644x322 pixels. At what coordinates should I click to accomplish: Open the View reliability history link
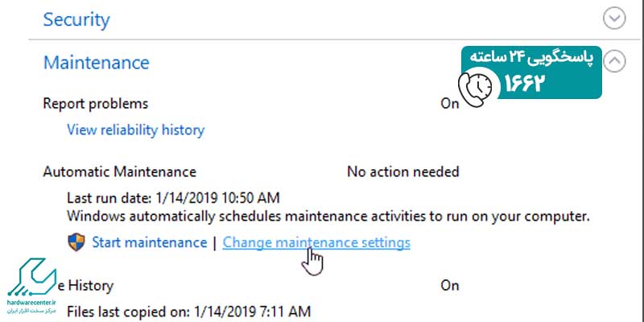pyautogui.click(x=135, y=130)
